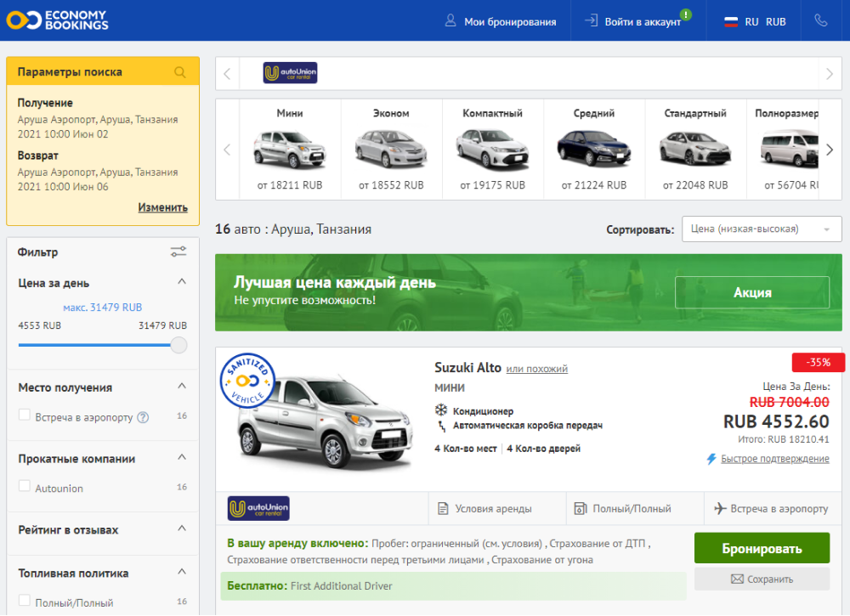Viewport: 850px width, 616px height.
Task: Click the help icon next to Встреча в аэропорту
Action: (x=143, y=417)
